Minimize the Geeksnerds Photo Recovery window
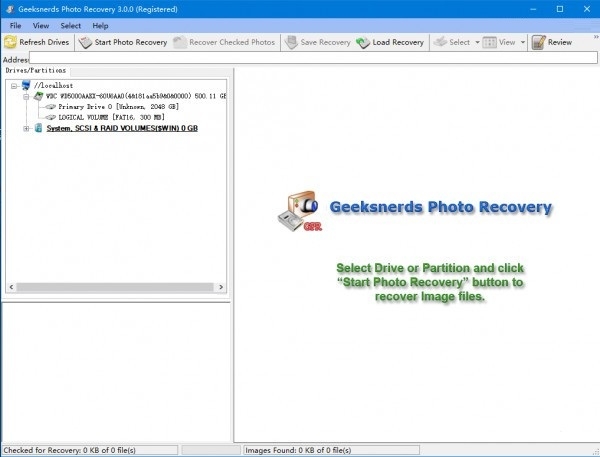 [x=533, y=9]
